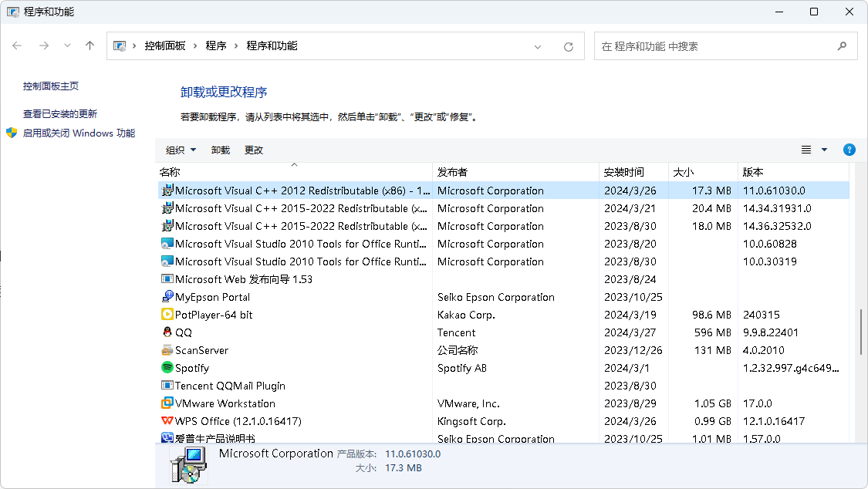This screenshot has height=489, width=868.
Task: Open the 组织 dropdown menu
Action: (181, 150)
